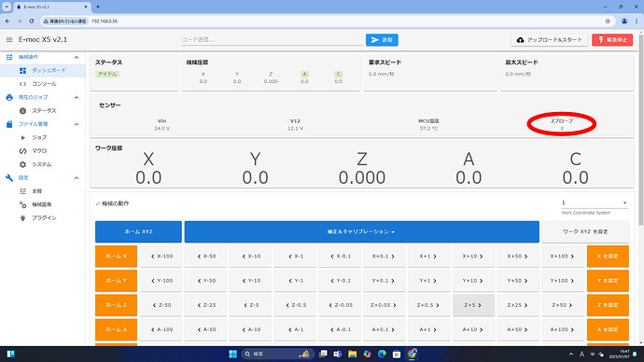Click the file management SD card icon
Image resolution: width=644 pixels, height=362 pixels.
9,124
